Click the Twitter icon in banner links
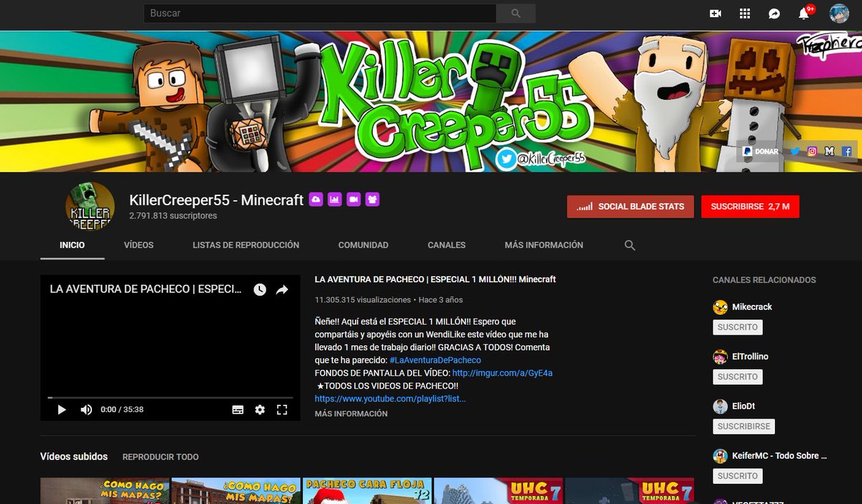Screen dimensions: 862x504 (795, 151)
